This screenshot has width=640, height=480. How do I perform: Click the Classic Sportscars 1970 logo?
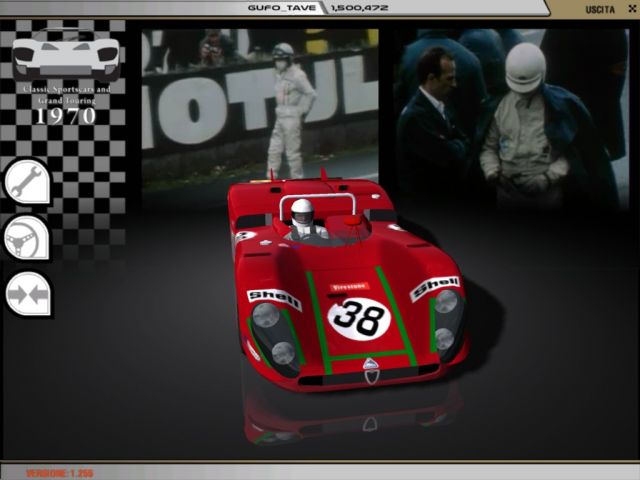coord(66,77)
